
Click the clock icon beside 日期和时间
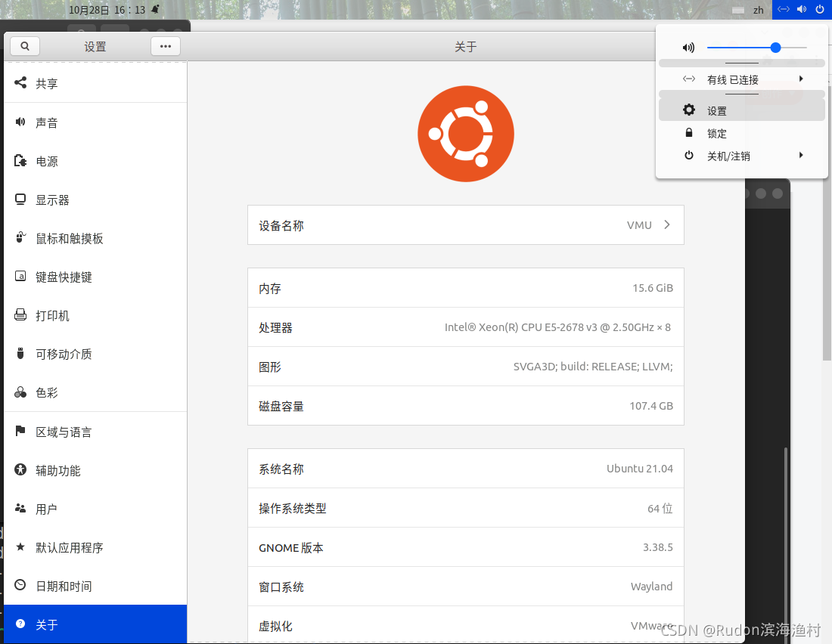point(20,585)
